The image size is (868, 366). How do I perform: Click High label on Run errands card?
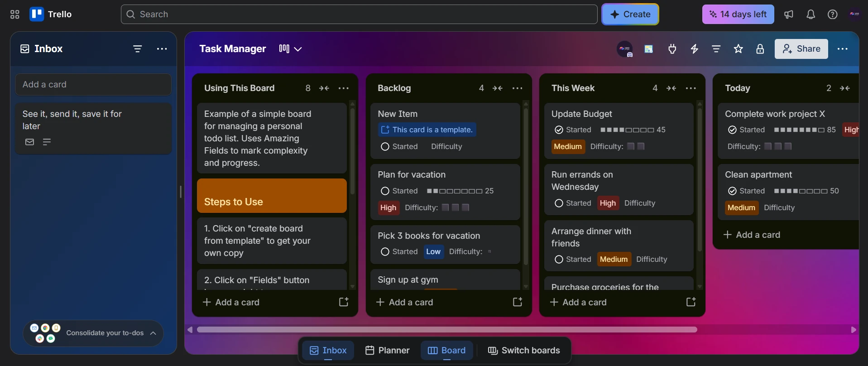(608, 203)
